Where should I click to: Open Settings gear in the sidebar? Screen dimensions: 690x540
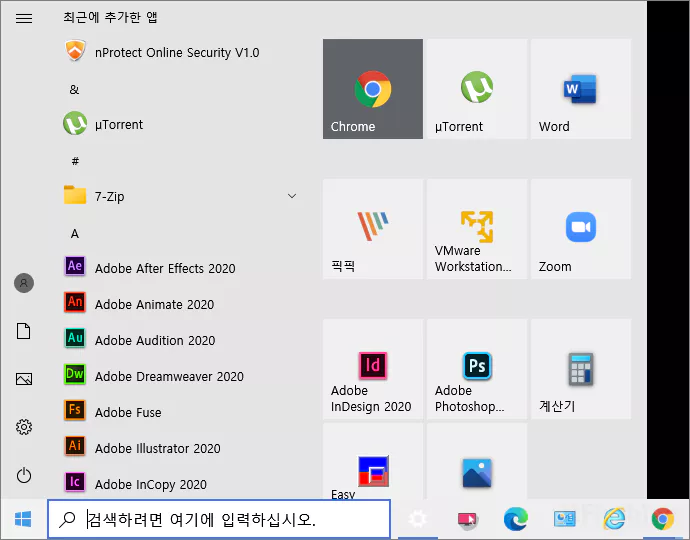pos(24,427)
